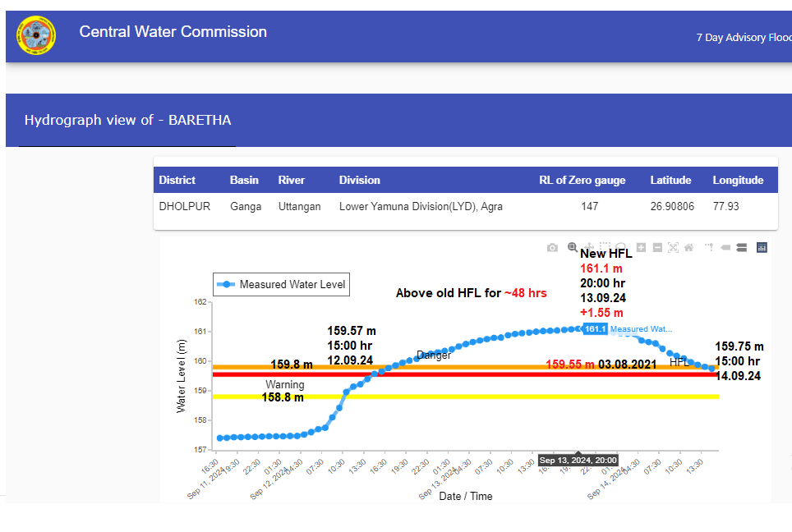
Task: Activate the Box Select tool
Action: point(606,247)
